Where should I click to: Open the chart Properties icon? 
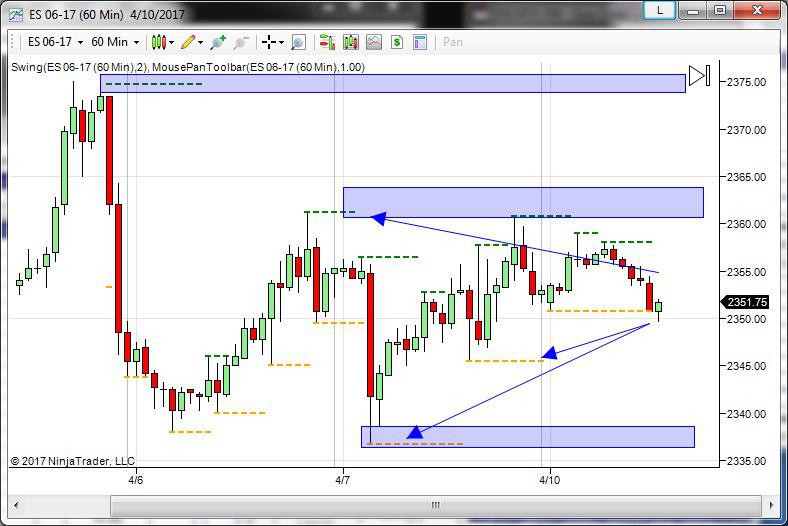(420, 42)
